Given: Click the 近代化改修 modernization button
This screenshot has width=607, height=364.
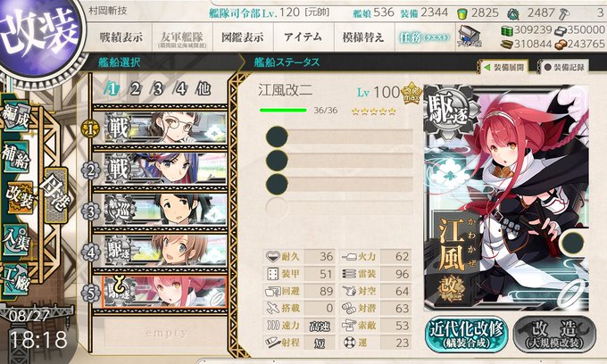Looking at the screenshot, I should [467, 335].
